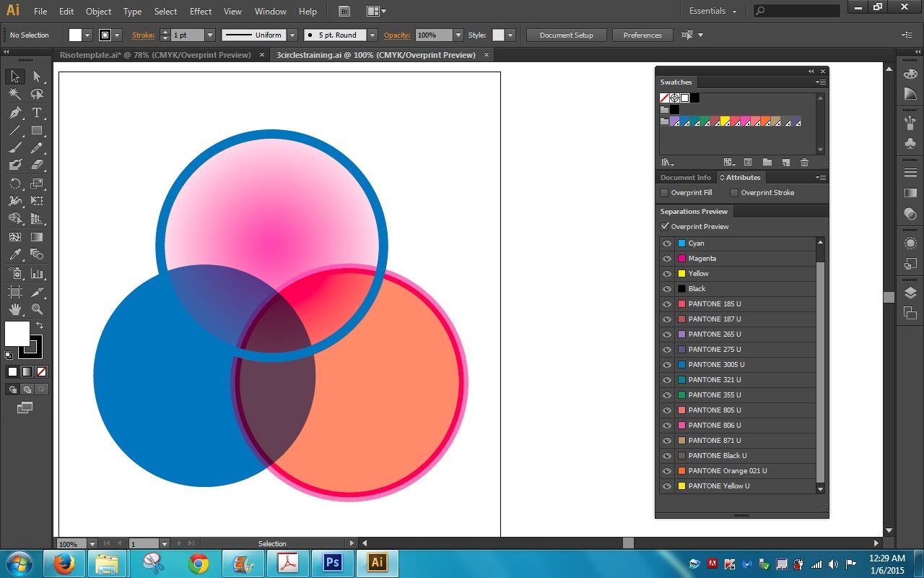Switch to the Risotemplate.ai document tab
This screenshot has width=924, height=578.
[155, 55]
